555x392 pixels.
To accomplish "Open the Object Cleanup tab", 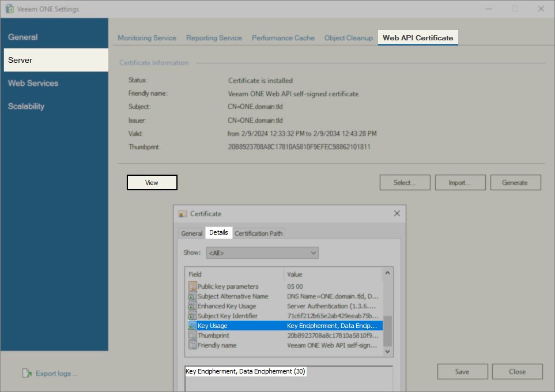I will tap(349, 38).
